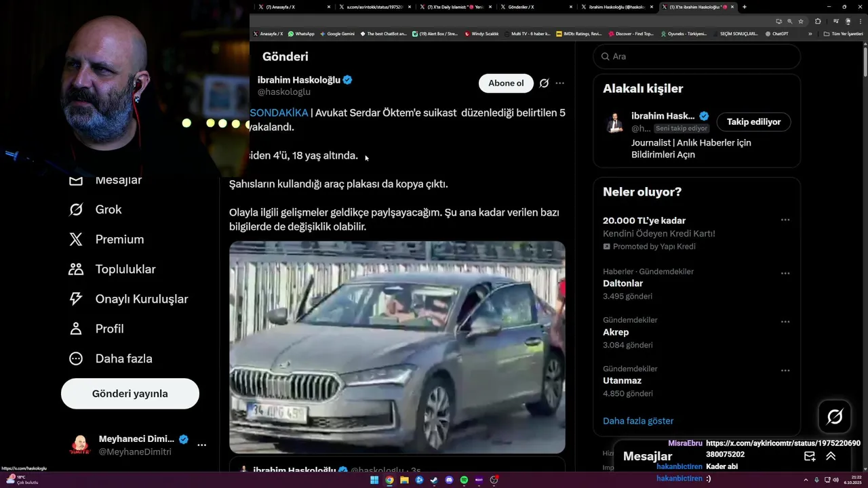This screenshot has height=488, width=868.
Task: Open Meyhaneci Dimitri account avatar
Action: pyautogui.click(x=80, y=445)
